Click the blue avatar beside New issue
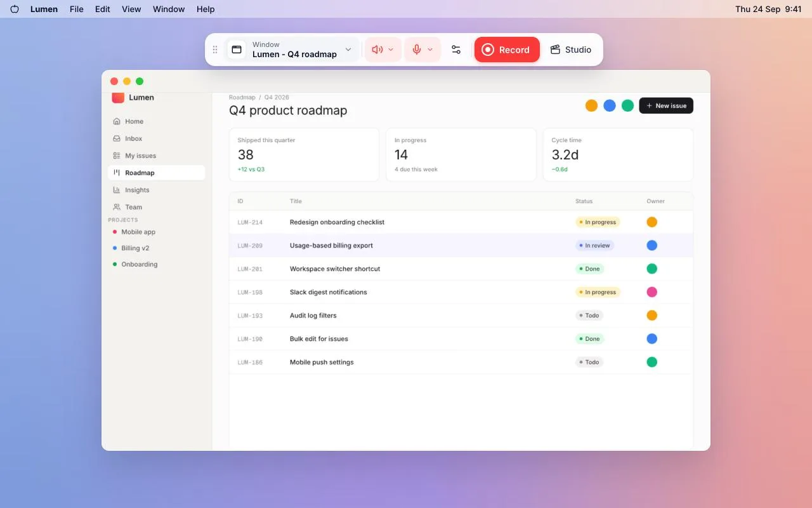Screen dimensions: 812x508 (x=610, y=105)
